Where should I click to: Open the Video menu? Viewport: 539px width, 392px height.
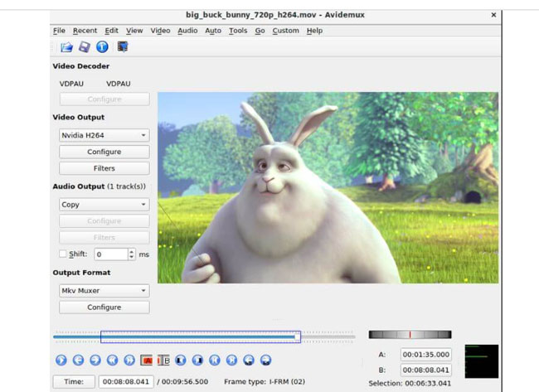click(160, 31)
